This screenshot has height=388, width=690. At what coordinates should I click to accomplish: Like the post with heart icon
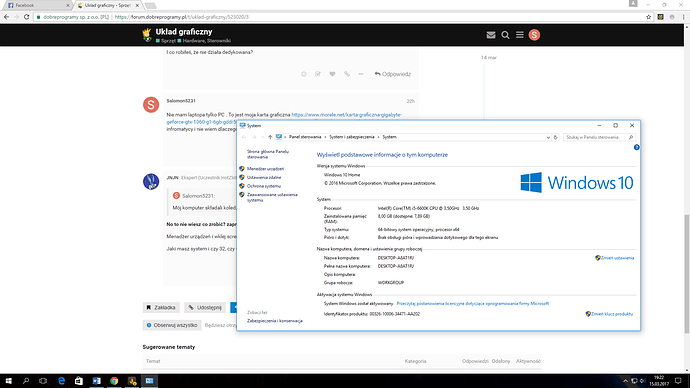tap(332, 74)
